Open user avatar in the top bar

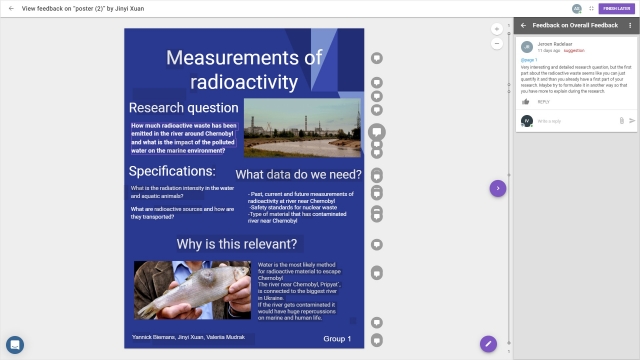coord(576,8)
